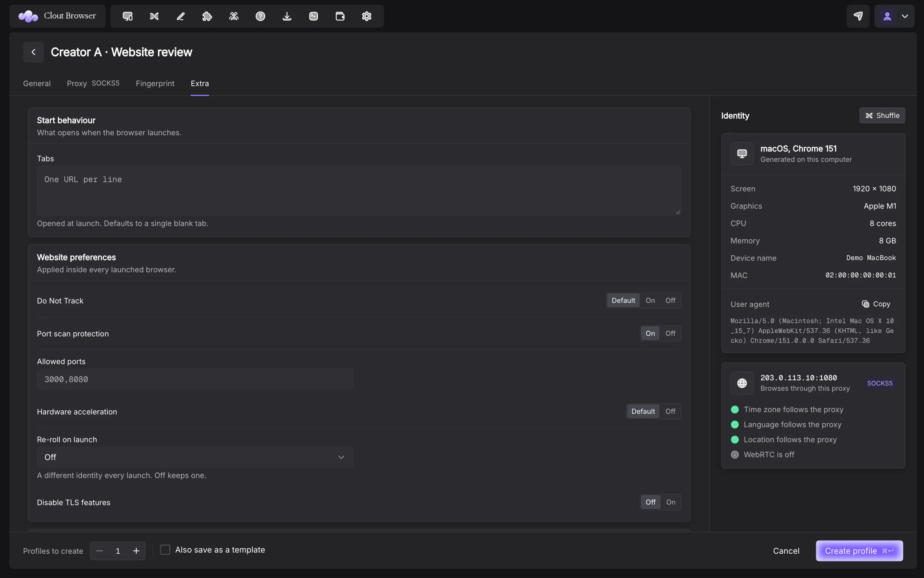Copy the user agent string
Viewport: 924px width, 578px height.
click(x=876, y=304)
